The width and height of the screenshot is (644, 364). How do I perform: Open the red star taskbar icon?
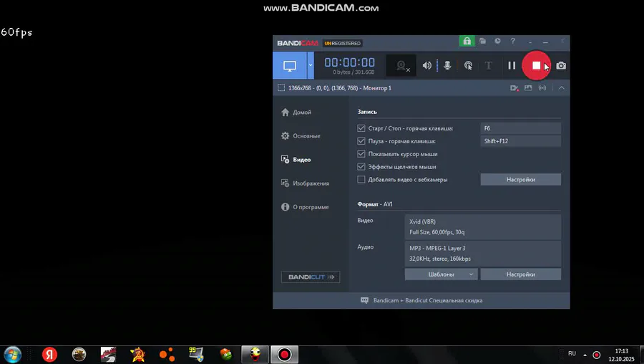(x=137, y=355)
